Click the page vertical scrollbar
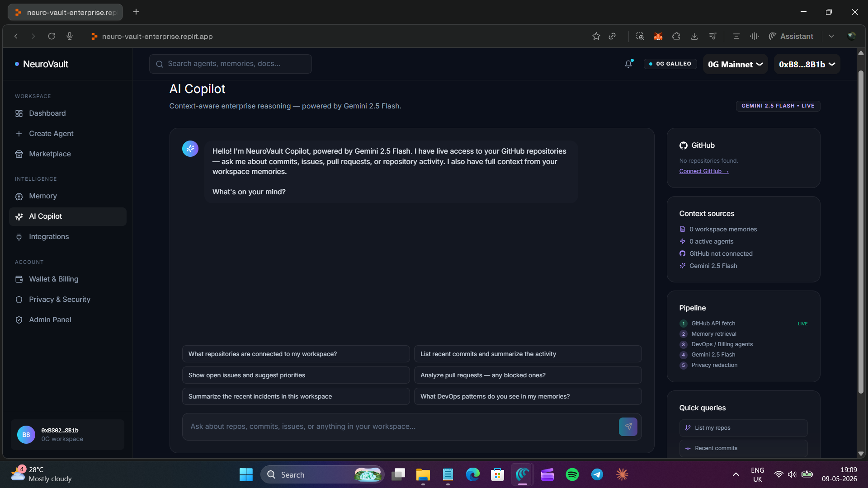Image resolution: width=868 pixels, height=488 pixels. point(861,231)
